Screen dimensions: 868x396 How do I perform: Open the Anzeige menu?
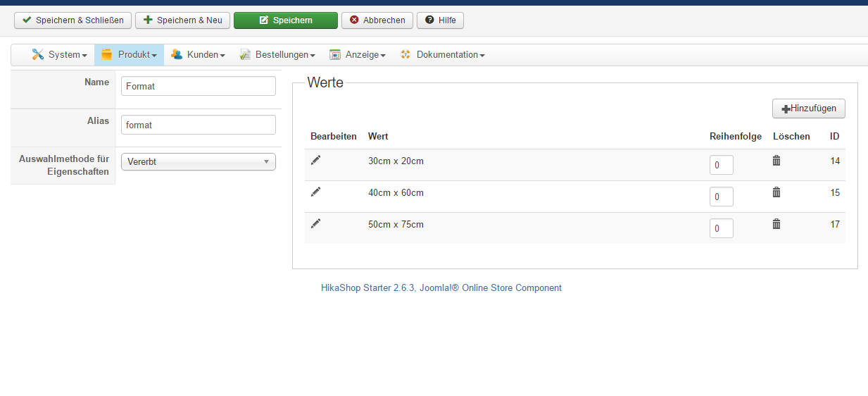[358, 55]
